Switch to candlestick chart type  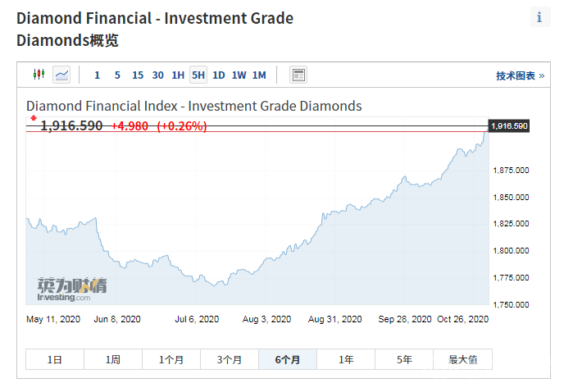point(39,75)
